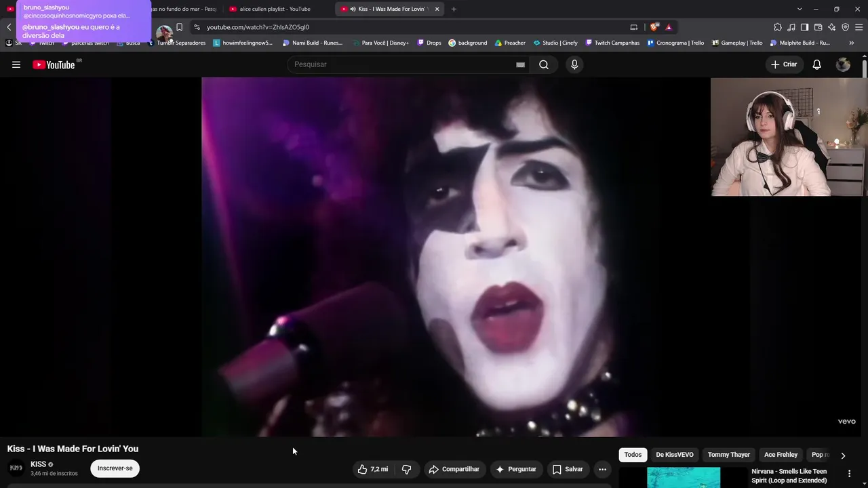Screen dimensions: 868x488
Task: Open the on-screen keyboard in search box
Action: [x=520, y=64]
